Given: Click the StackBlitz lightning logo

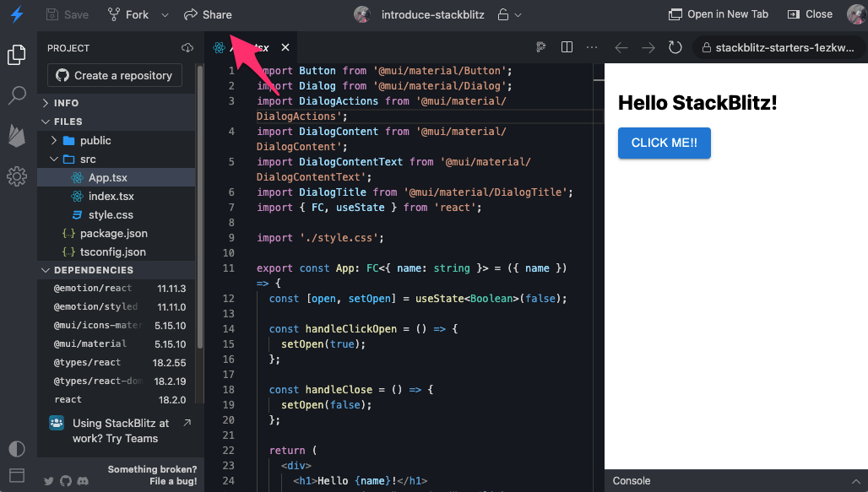Looking at the screenshot, I should tap(17, 14).
